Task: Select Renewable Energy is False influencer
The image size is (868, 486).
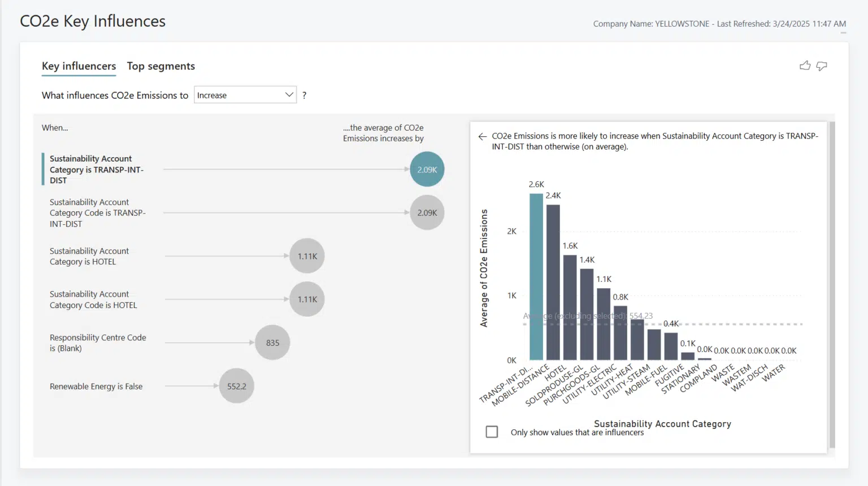Action: 96,387
